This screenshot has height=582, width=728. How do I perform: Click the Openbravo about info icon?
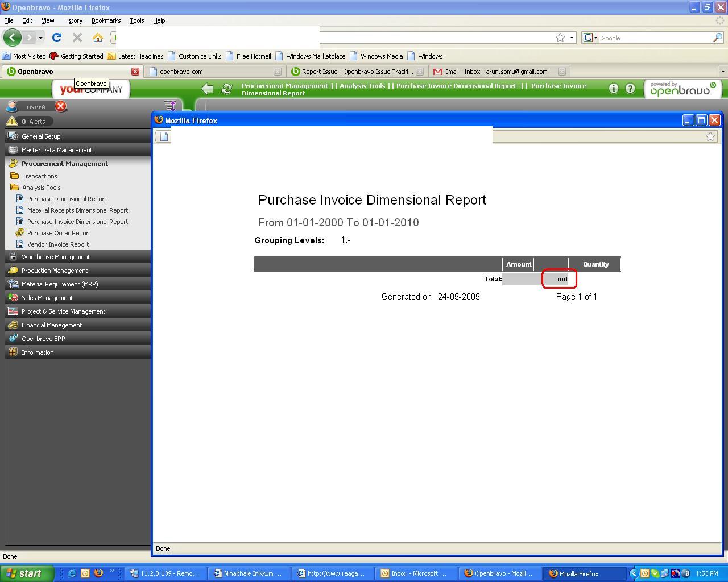click(x=614, y=89)
